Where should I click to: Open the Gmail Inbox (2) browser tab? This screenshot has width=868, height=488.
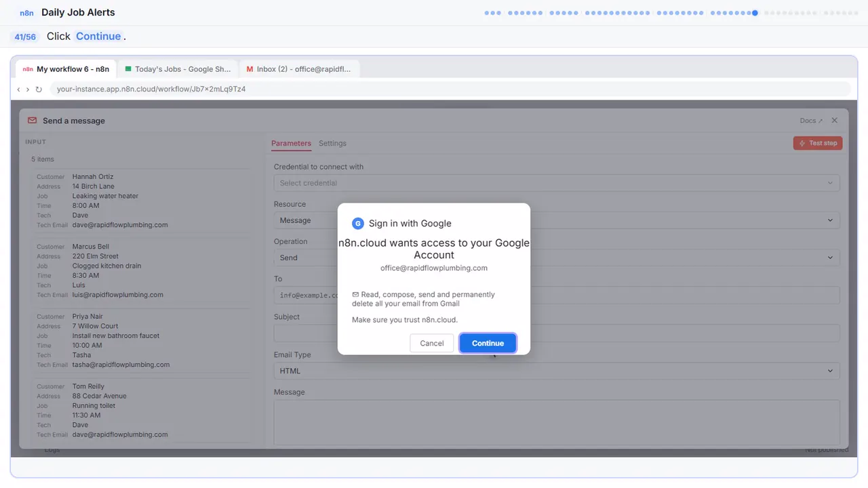pyautogui.click(x=299, y=69)
